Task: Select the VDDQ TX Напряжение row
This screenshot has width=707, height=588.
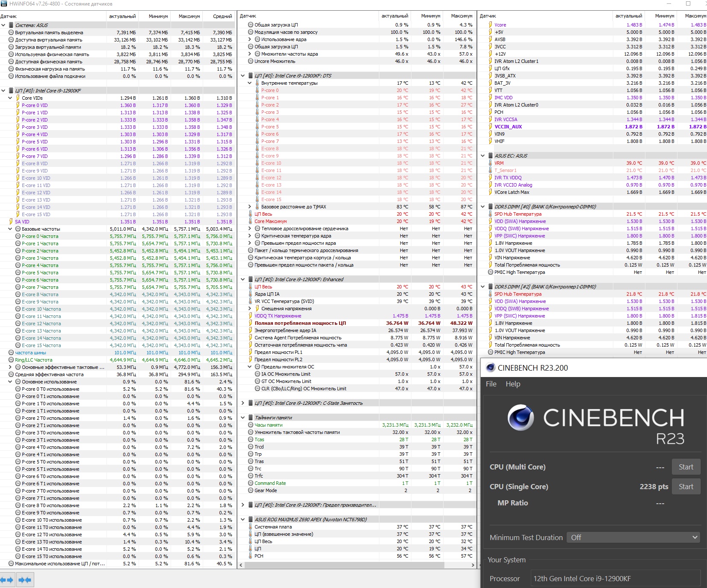Action: coord(357,316)
